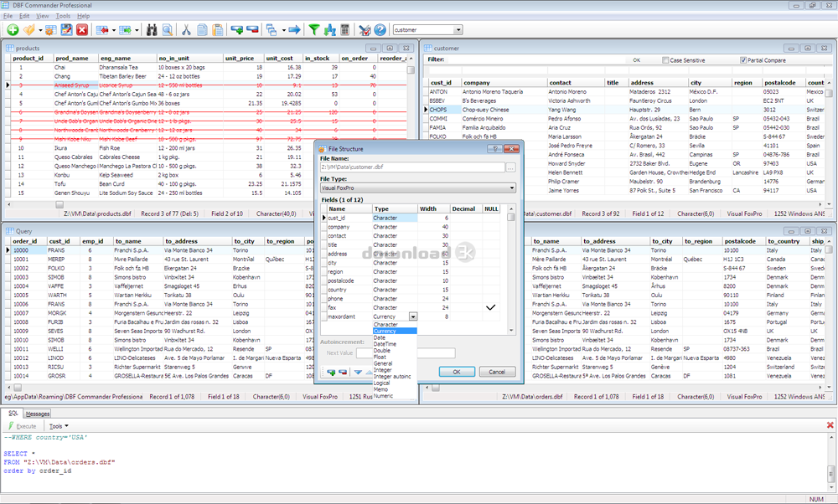The width and height of the screenshot is (838, 504).
Task: Toggle NULL cell for phone field
Action: (490, 298)
